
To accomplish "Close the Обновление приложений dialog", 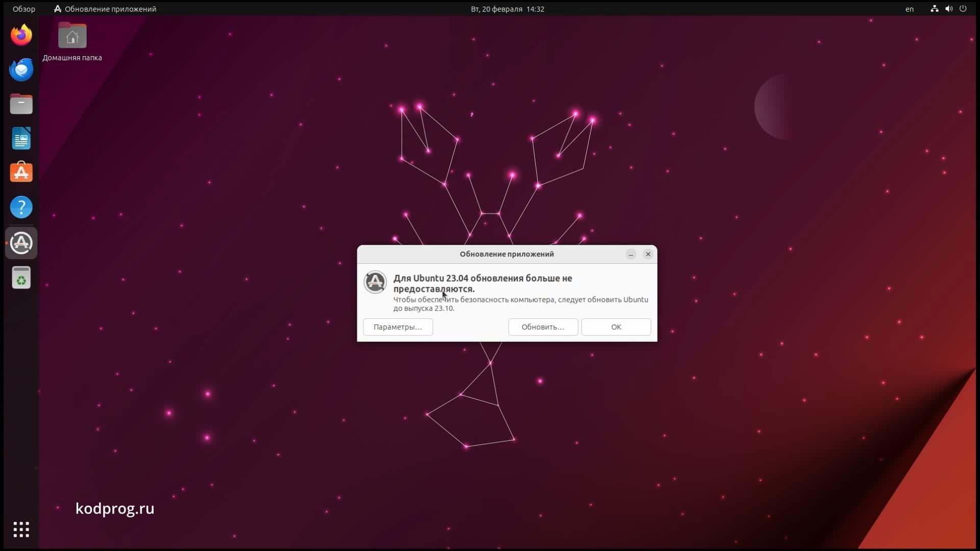I will click(x=648, y=254).
